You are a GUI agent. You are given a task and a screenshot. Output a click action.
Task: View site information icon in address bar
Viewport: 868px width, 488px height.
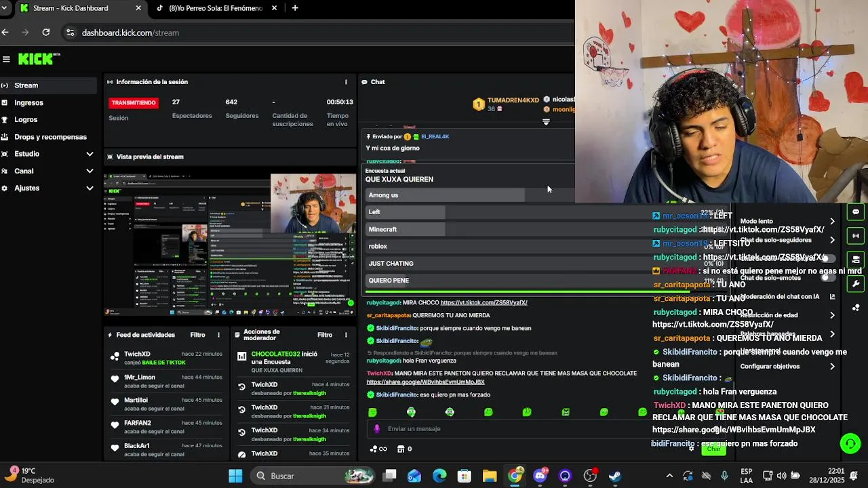(70, 32)
